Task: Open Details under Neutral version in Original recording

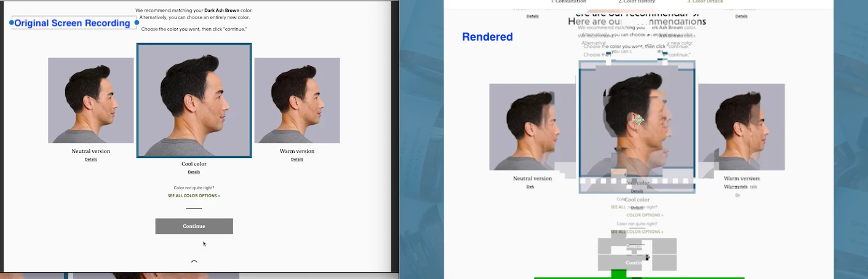Action: pos(91,159)
